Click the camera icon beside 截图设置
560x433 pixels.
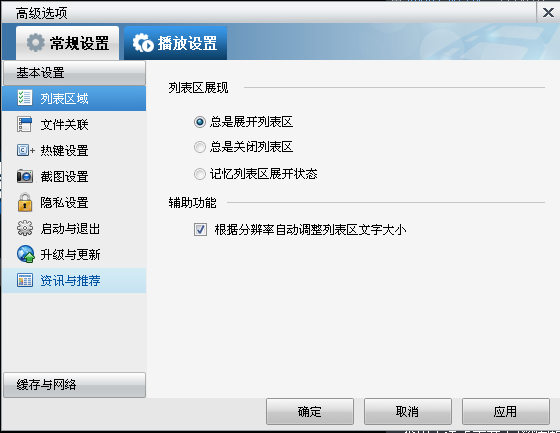tap(25, 176)
